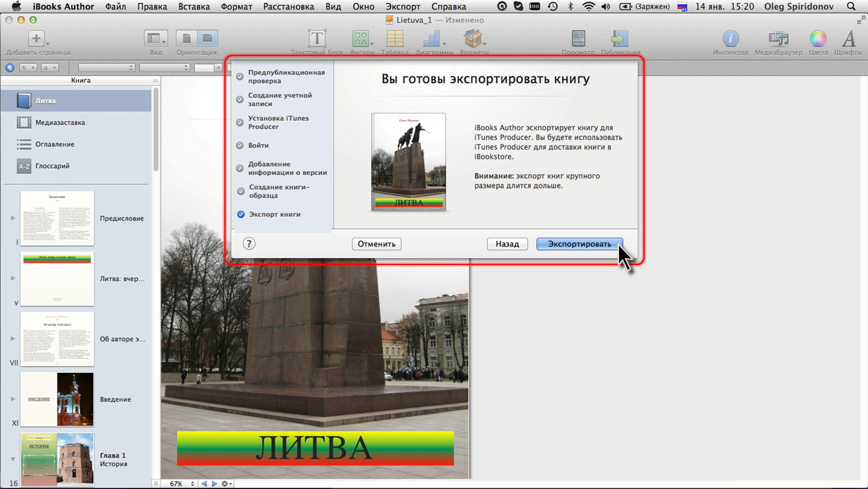Open the Вид view icon in toolbar
Viewport: 868px width, 489px height.
coord(156,38)
